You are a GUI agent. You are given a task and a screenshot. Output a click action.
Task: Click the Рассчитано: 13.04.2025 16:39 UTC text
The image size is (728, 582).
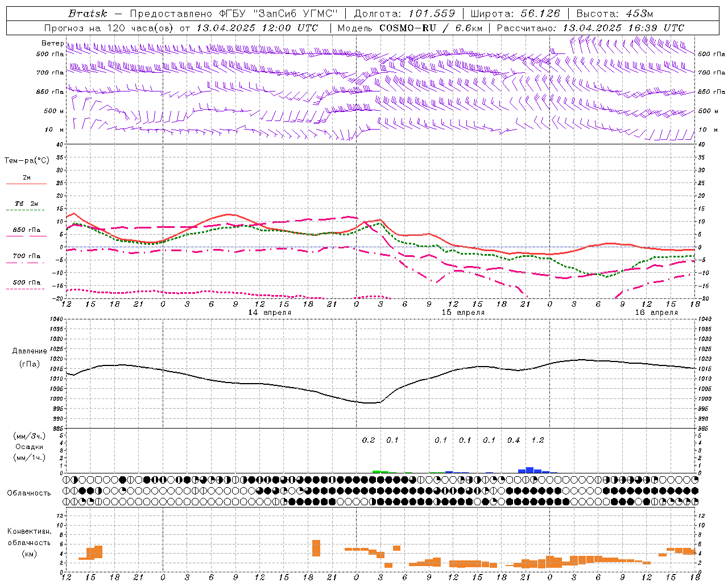point(590,28)
